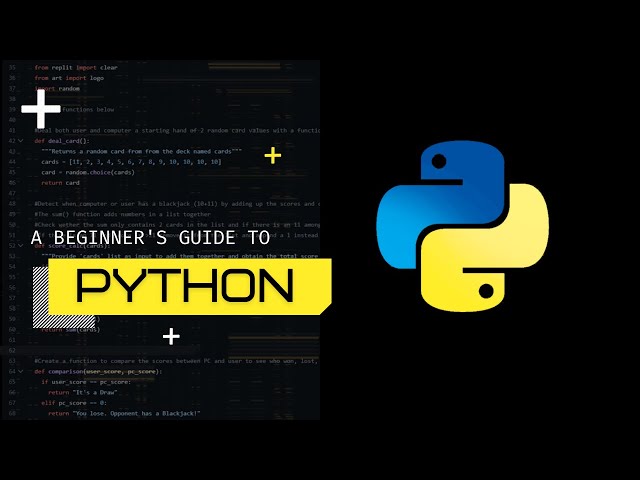Click the "elif pc_score == 0:" line

click(x=74, y=403)
